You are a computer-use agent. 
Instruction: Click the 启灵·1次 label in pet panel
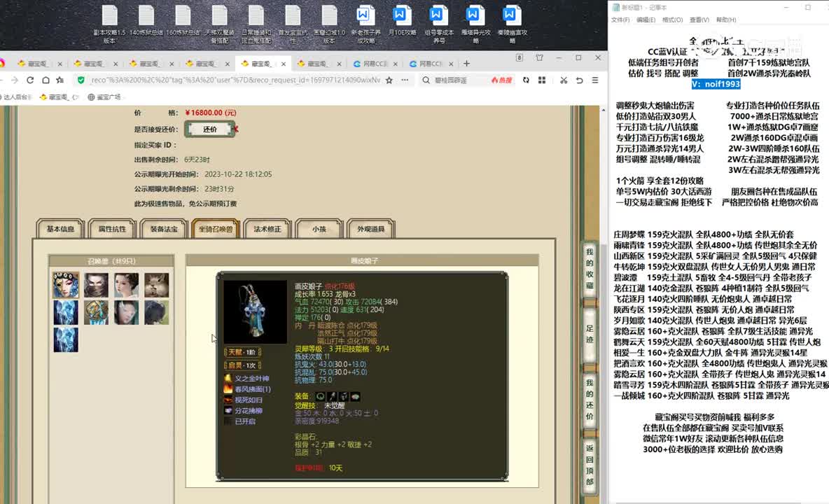click(x=243, y=365)
